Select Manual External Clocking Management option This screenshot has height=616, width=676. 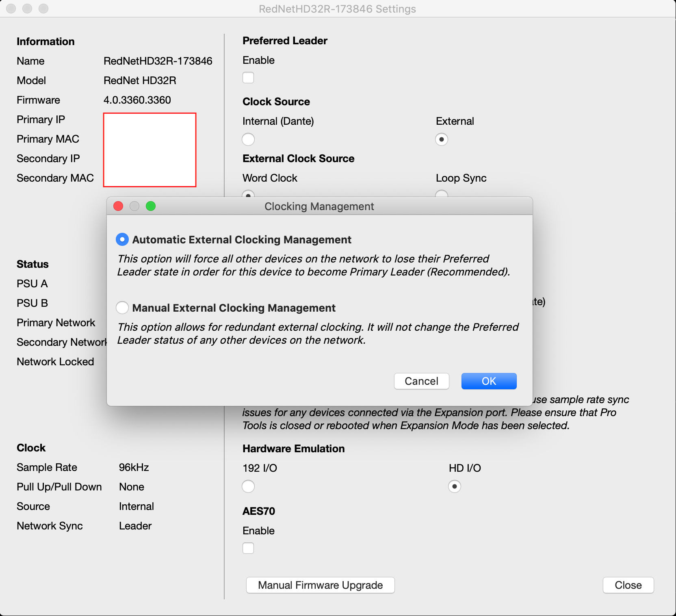122,308
